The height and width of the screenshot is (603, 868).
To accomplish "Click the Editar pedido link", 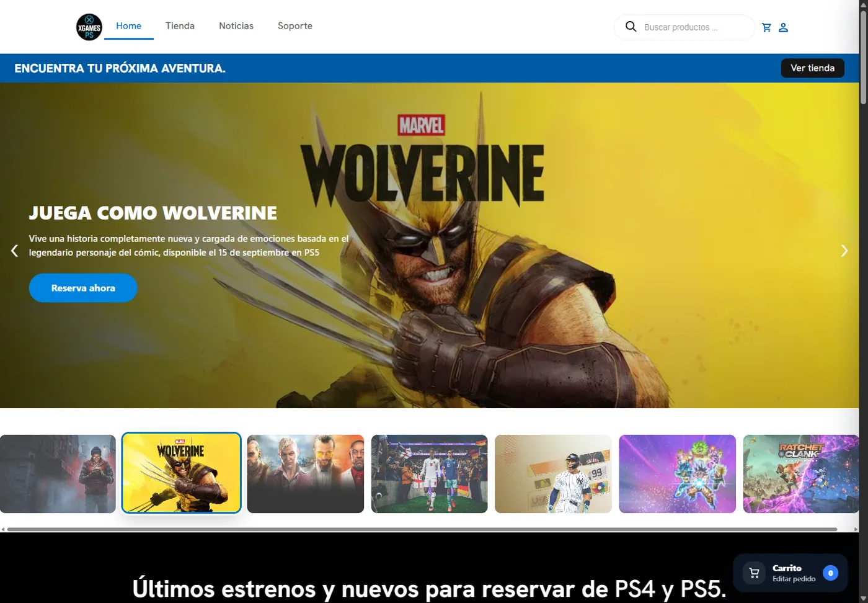I will coord(794,579).
